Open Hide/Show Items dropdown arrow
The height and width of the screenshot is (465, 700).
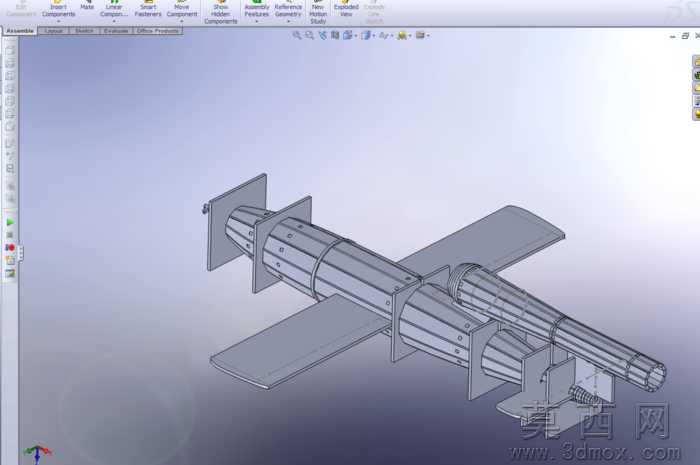coord(392,36)
